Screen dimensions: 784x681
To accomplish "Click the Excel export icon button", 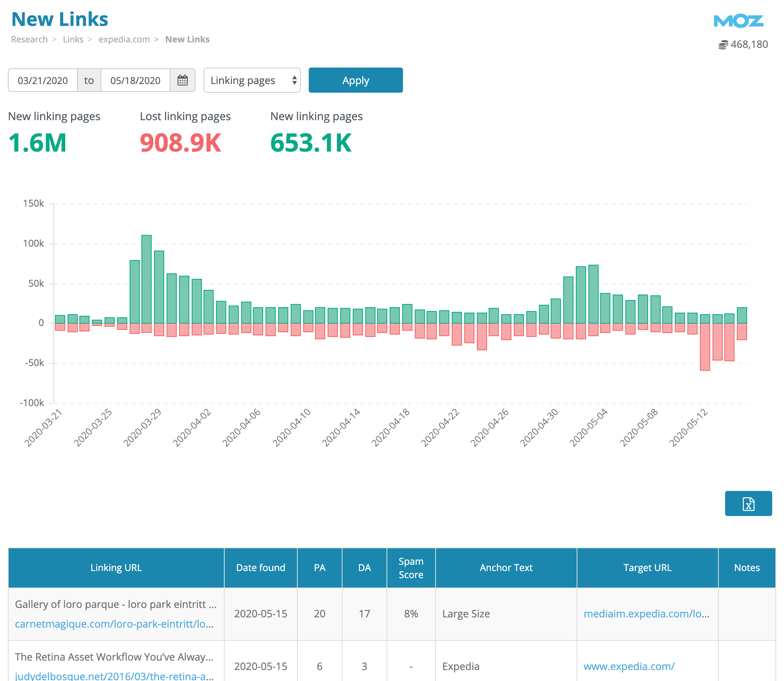I will point(748,503).
